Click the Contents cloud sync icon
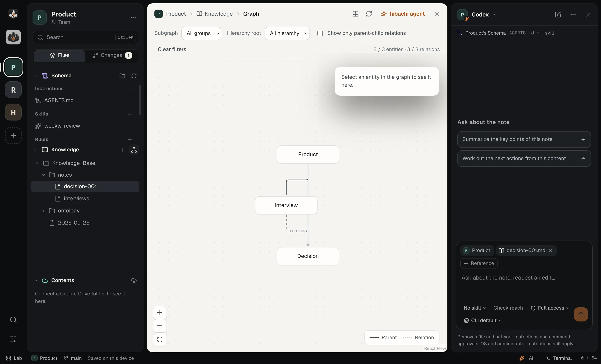The width and height of the screenshot is (601, 364). coord(134,280)
